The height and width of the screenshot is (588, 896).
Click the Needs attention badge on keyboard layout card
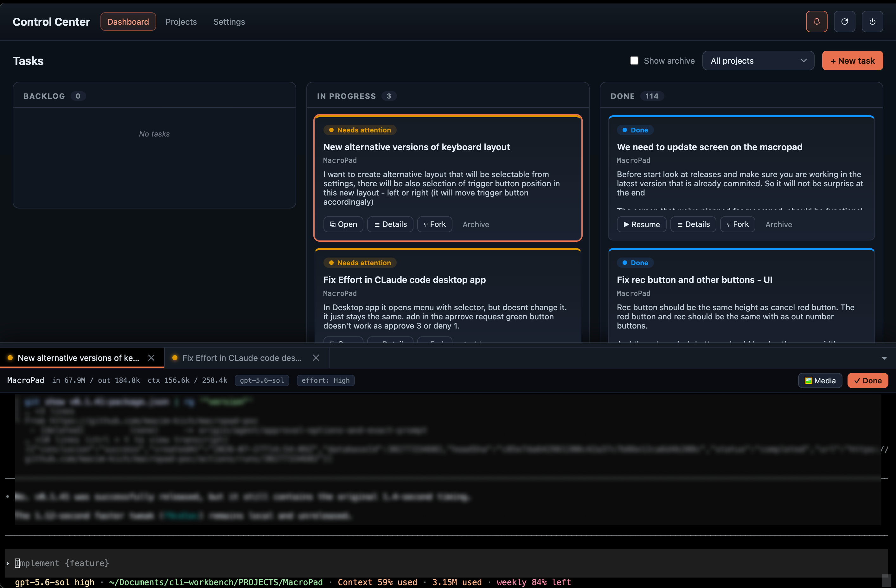point(360,130)
